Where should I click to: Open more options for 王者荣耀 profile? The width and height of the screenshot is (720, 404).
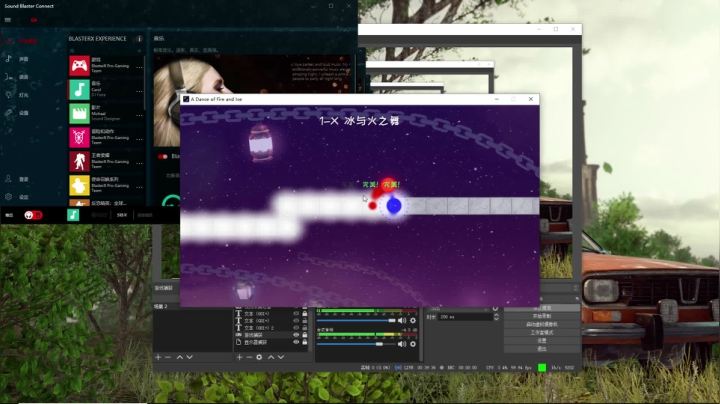[139, 163]
